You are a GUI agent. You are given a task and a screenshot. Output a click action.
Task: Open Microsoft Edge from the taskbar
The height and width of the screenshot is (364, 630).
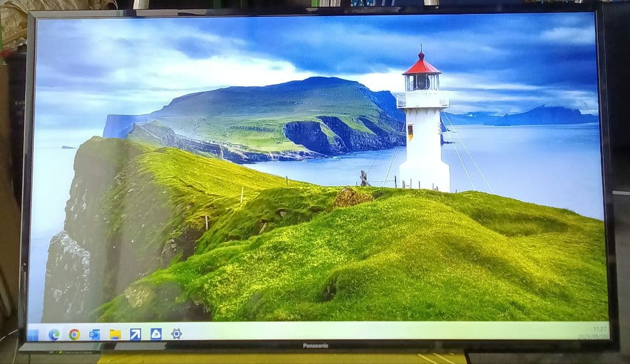tap(54, 334)
